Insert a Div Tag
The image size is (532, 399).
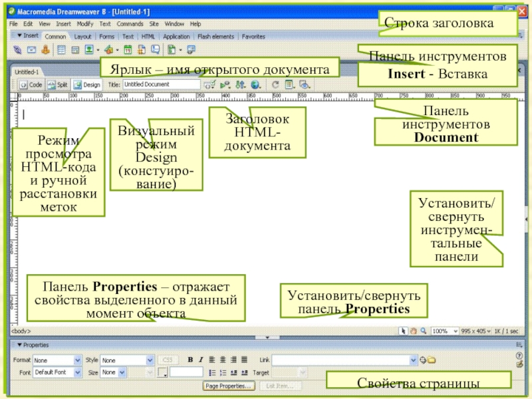[75, 51]
